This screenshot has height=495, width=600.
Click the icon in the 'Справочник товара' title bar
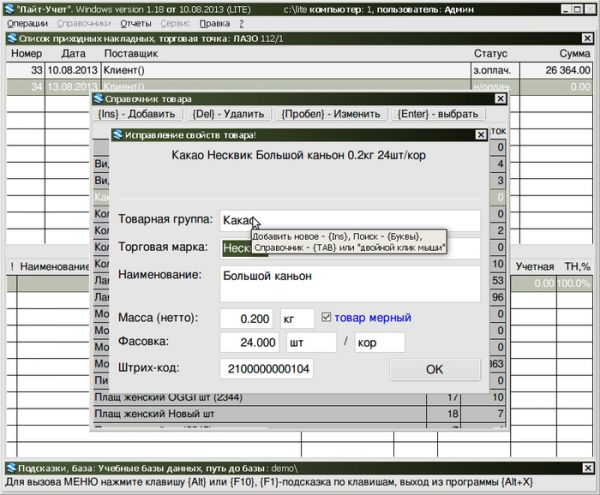(x=98, y=98)
